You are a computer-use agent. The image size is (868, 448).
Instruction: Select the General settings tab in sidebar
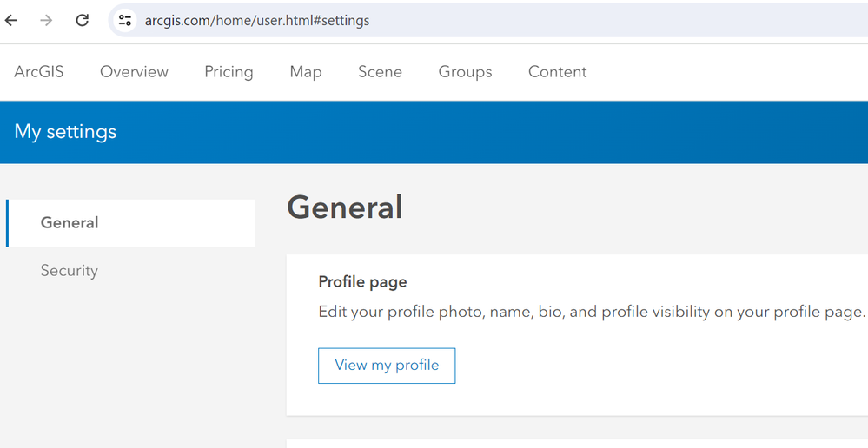pos(70,223)
